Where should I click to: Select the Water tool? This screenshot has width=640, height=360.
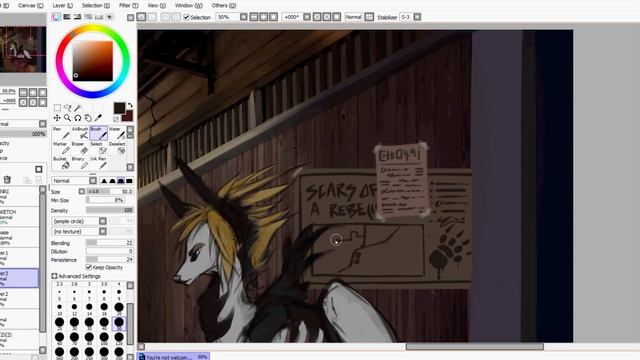pyautogui.click(x=117, y=133)
